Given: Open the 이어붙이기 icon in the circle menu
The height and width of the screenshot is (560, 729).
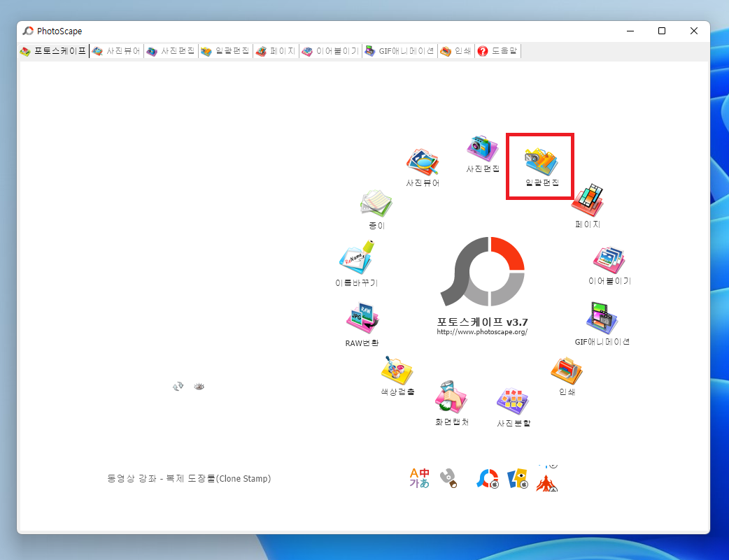Looking at the screenshot, I should point(609,260).
